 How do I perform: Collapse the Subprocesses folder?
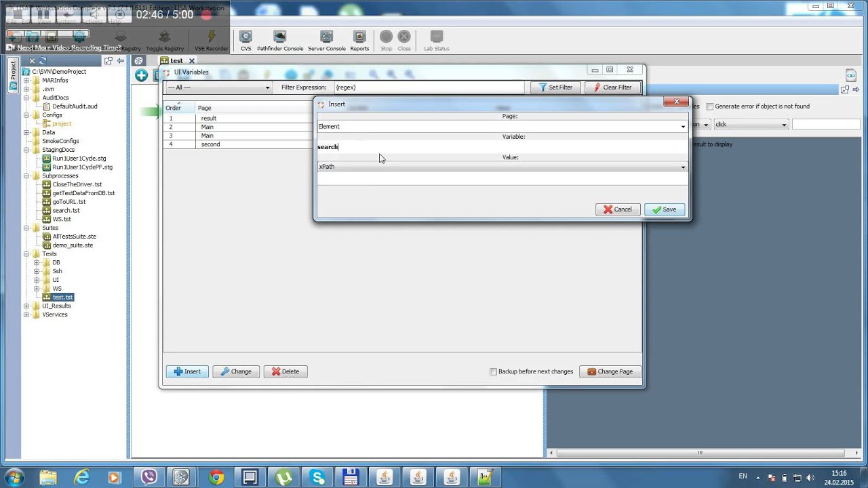pyautogui.click(x=27, y=176)
